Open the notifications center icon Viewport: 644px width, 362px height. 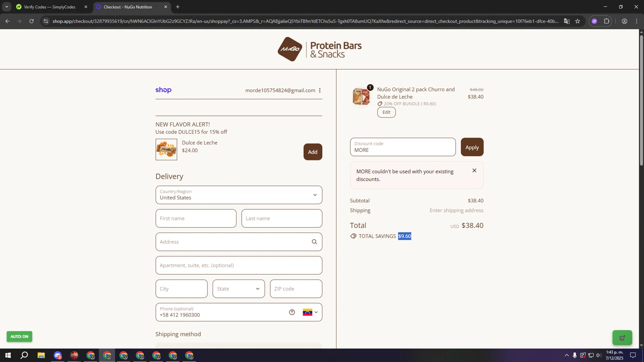pyautogui.click(x=633, y=355)
